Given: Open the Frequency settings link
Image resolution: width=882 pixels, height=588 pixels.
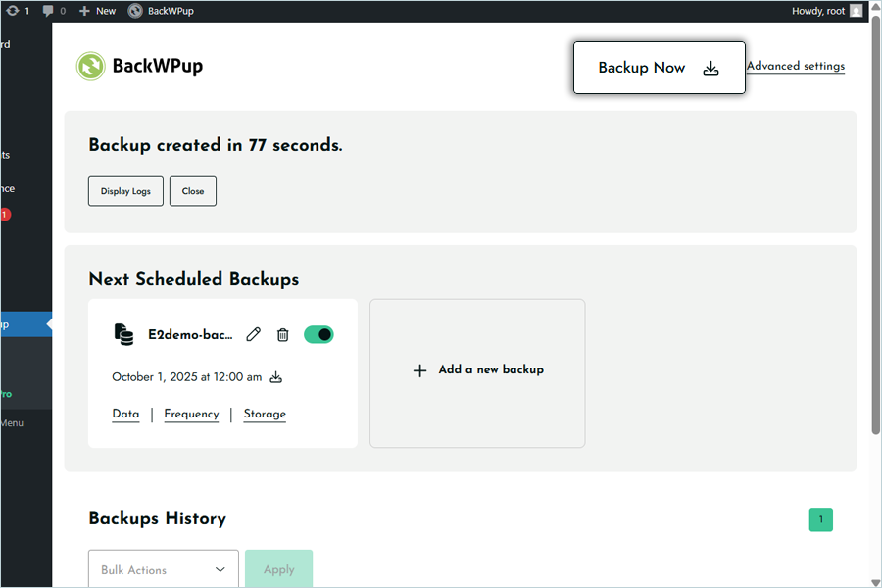Looking at the screenshot, I should (191, 415).
